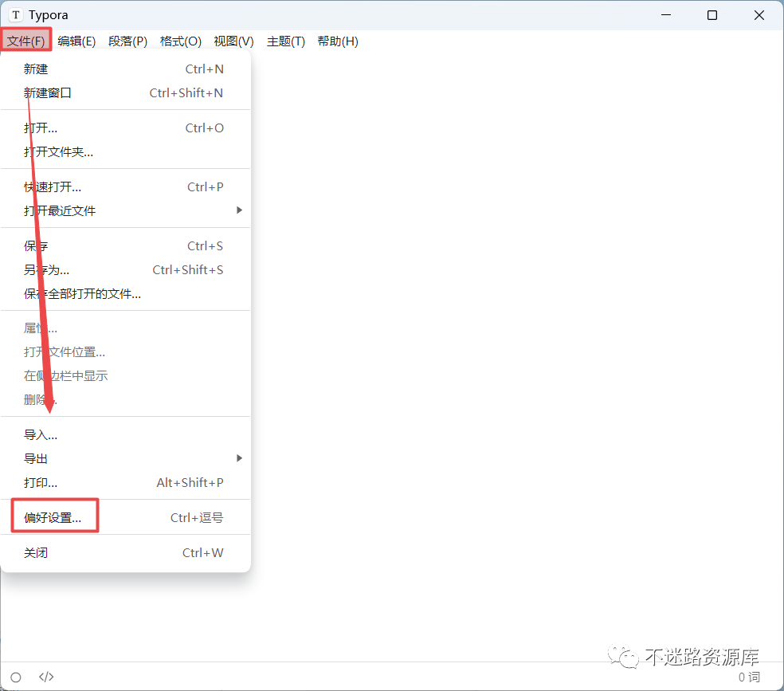Screen dimensions: 784x691
Task: Open the 帮助(H) menu
Action: click(x=338, y=41)
